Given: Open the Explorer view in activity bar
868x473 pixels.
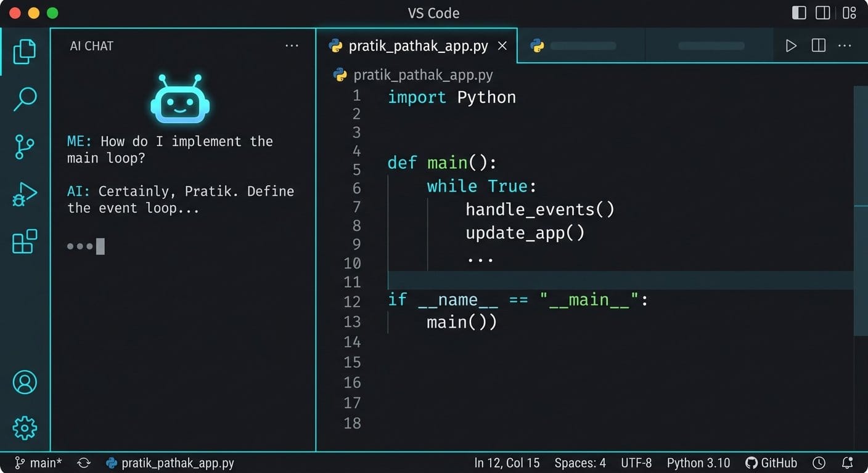Looking at the screenshot, I should click(25, 52).
